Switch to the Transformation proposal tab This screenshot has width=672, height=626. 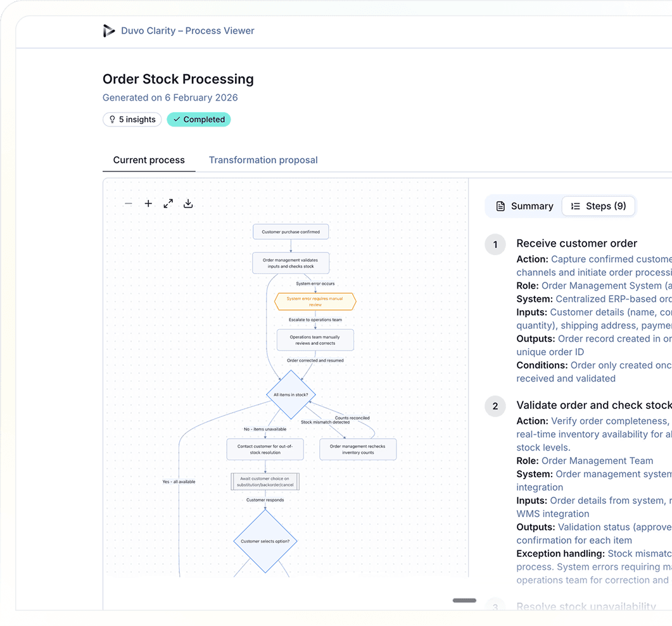click(263, 160)
